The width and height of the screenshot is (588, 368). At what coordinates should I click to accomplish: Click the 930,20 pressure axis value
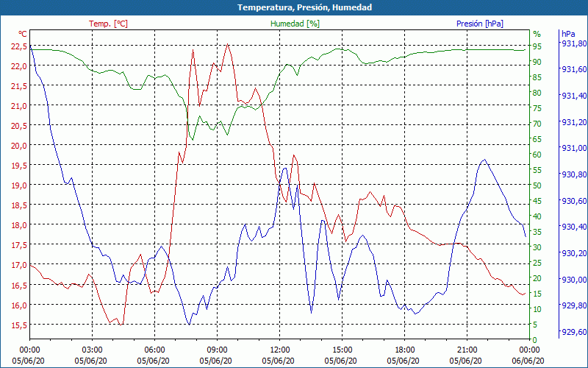(x=574, y=253)
